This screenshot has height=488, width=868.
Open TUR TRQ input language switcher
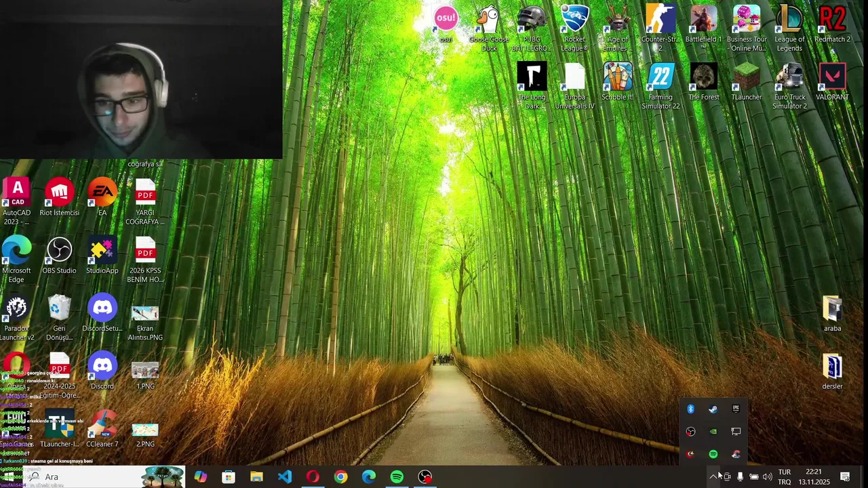click(785, 477)
